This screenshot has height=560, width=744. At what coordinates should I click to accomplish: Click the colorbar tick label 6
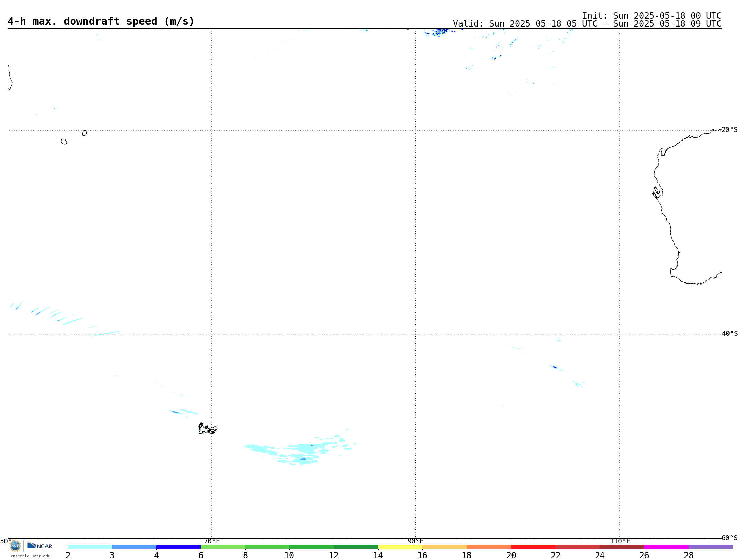(201, 555)
